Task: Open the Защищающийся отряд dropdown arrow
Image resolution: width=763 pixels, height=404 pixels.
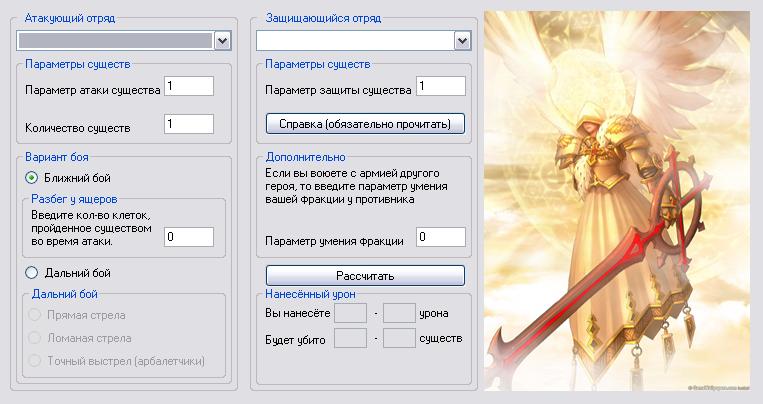Action: click(x=462, y=41)
